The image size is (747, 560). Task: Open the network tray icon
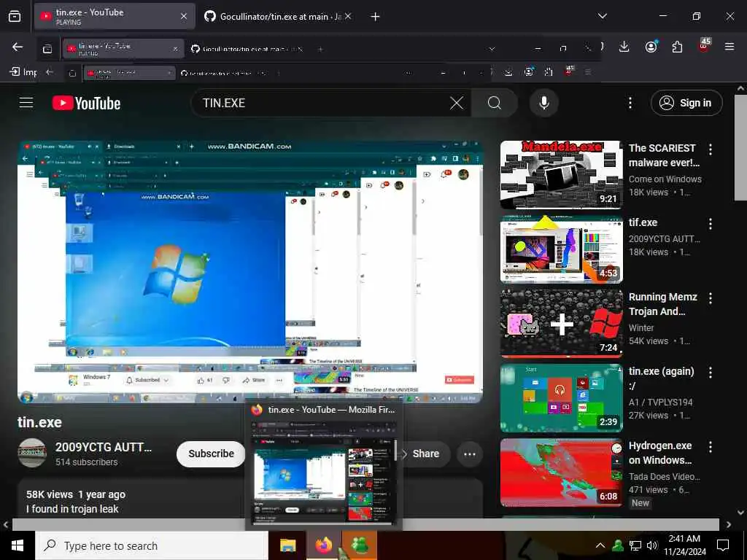coord(635,545)
